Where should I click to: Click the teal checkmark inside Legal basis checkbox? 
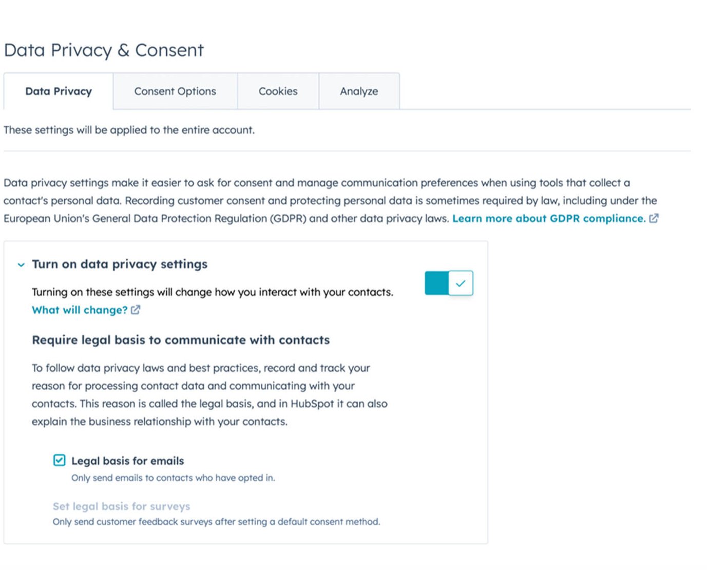(x=59, y=461)
